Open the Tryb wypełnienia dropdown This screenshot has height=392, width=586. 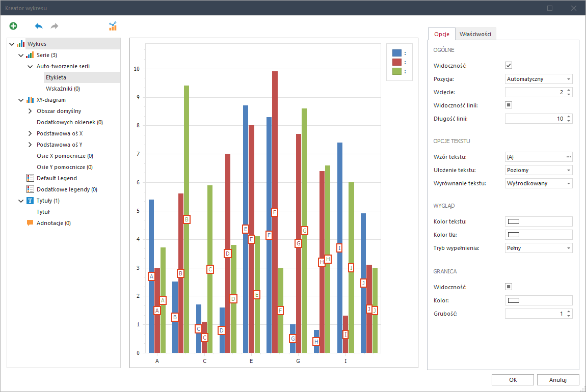(x=539, y=248)
